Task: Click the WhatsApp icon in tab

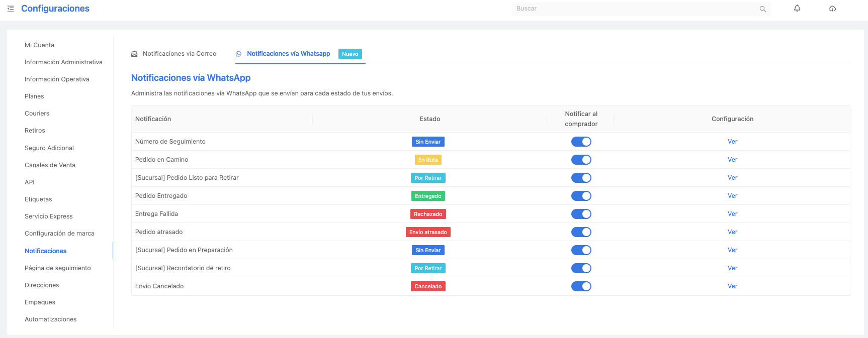Action: [x=239, y=54]
